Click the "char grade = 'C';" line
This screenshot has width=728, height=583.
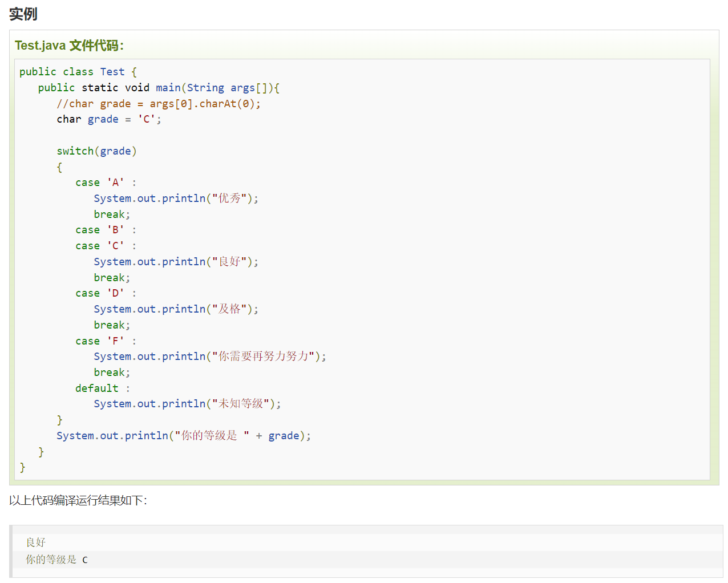click(x=108, y=119)
